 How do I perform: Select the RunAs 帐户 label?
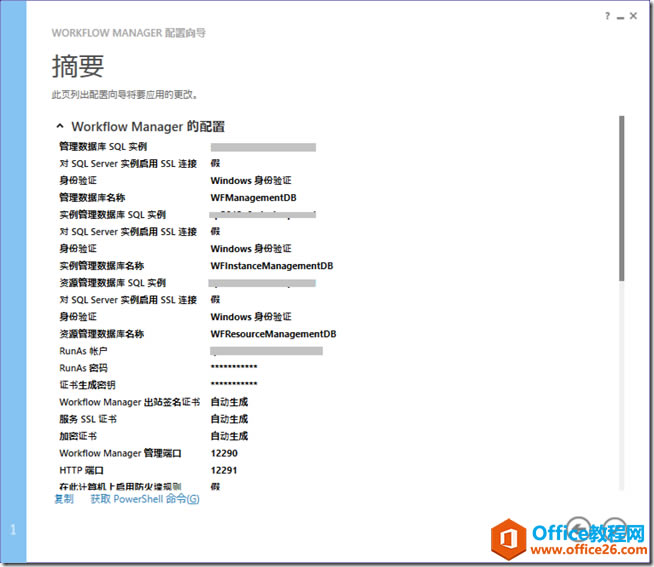click(83, 350)
